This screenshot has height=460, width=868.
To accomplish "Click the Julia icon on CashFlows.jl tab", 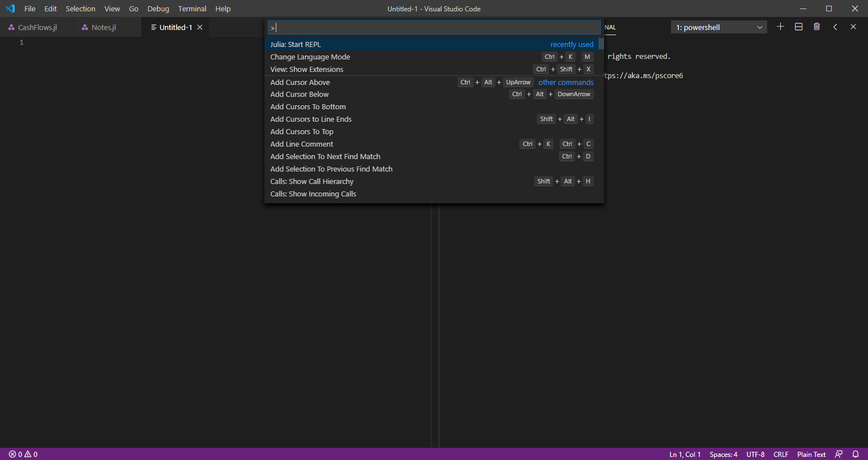I will pos(12,27).
